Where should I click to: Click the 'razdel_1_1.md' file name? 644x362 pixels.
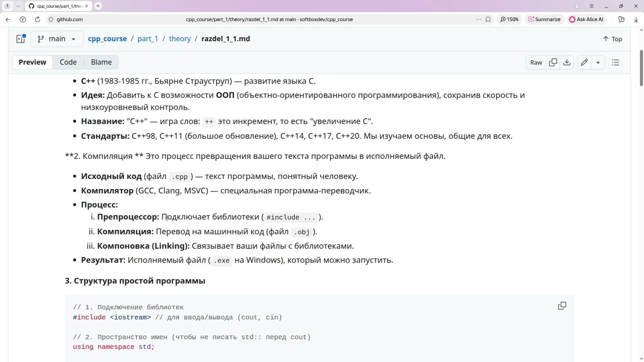click(225, 39)
